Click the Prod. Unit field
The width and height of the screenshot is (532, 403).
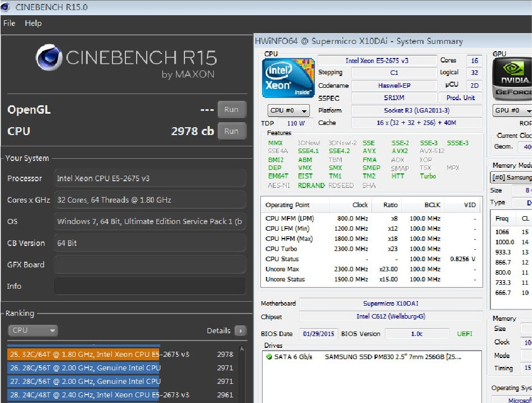coord(461,98)
